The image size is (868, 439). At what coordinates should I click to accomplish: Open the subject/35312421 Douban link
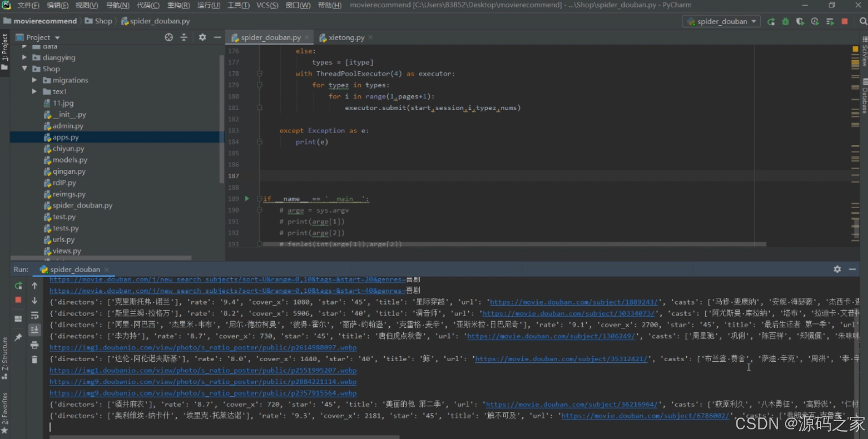(561, 359)
